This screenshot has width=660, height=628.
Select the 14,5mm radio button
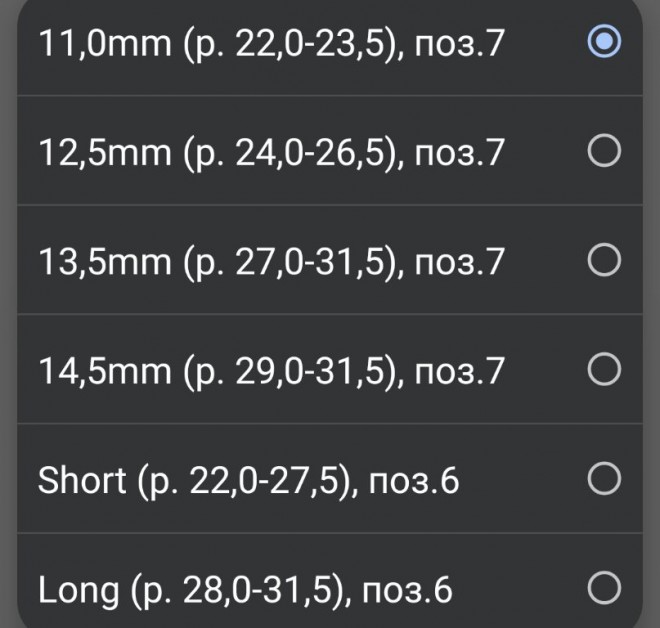pos(604,371)
